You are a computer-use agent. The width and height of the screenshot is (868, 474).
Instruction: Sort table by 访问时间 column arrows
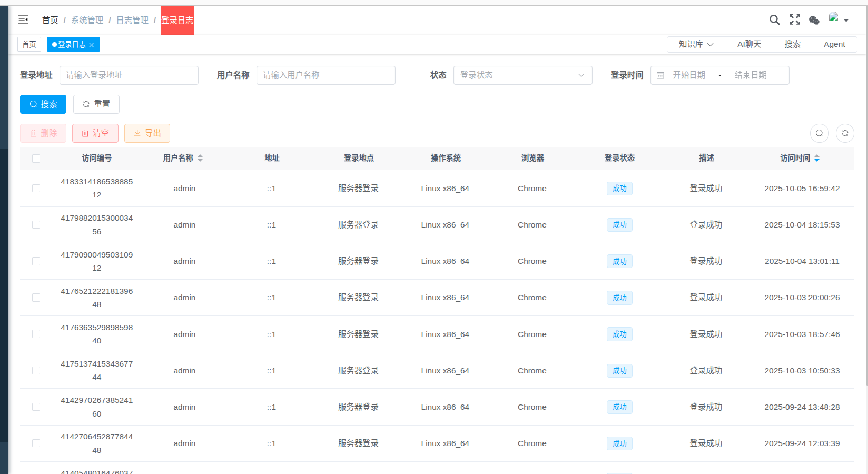816,158
